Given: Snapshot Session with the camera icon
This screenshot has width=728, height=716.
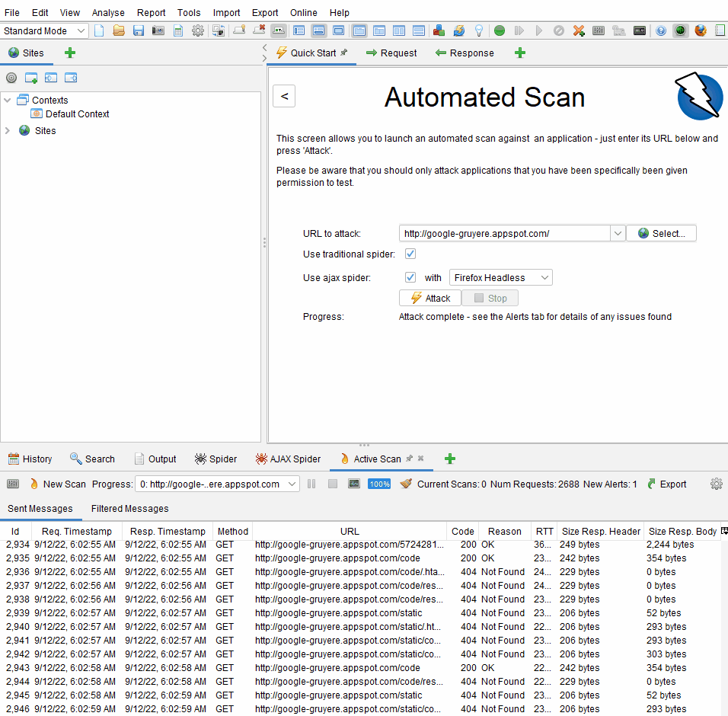Looking at the screenshot, I should coord(158,30).
